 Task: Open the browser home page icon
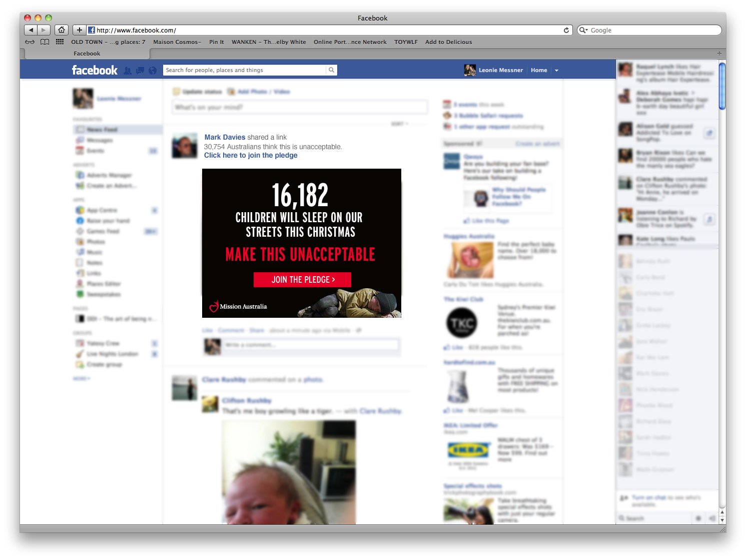click(62, 30)
